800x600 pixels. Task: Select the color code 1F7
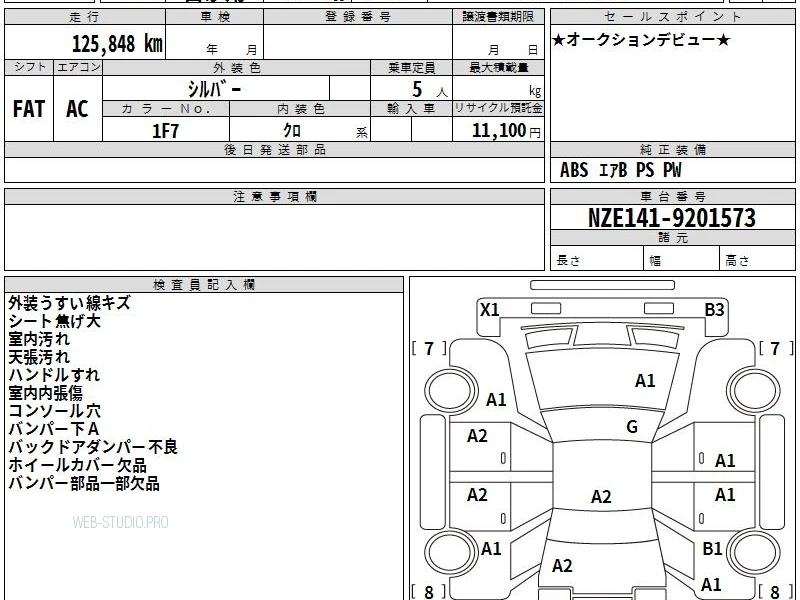tap(165, 131)
